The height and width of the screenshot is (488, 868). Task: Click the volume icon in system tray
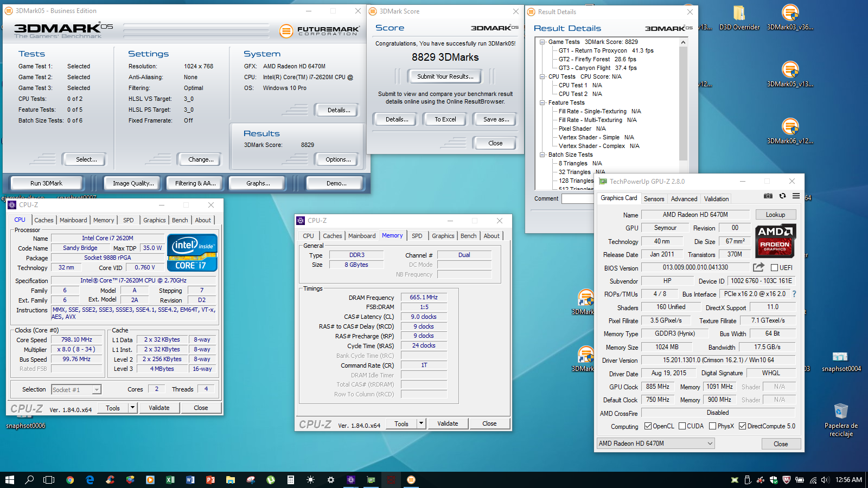click(825, 480)
